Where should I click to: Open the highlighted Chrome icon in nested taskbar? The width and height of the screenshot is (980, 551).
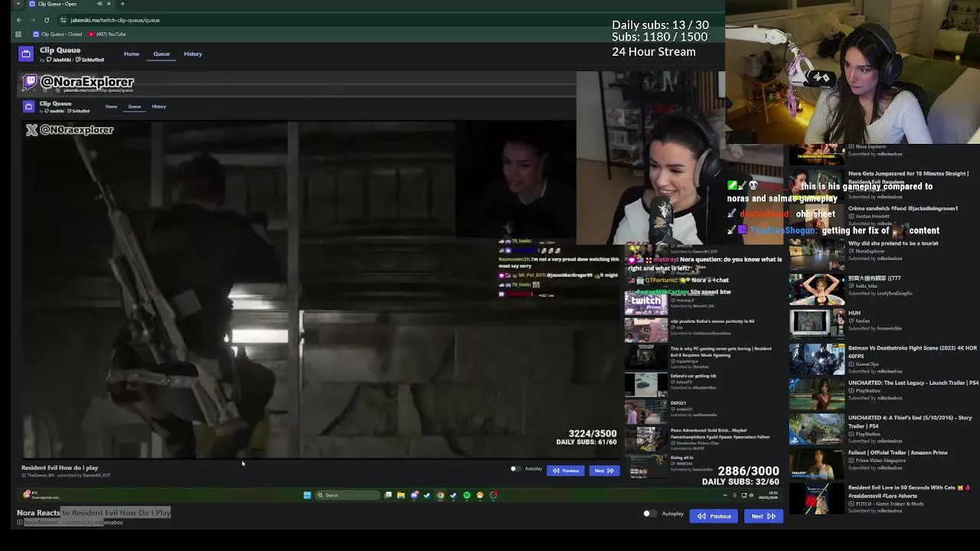440,495
